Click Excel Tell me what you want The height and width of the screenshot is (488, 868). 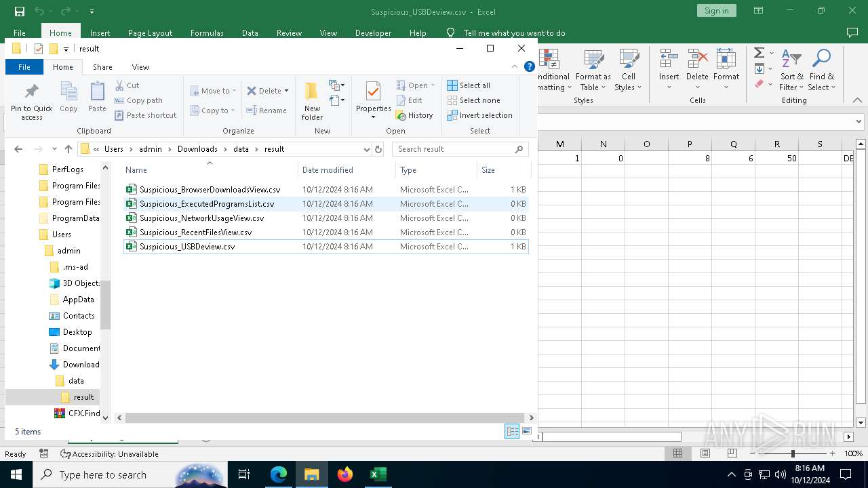tap(514, 33)
